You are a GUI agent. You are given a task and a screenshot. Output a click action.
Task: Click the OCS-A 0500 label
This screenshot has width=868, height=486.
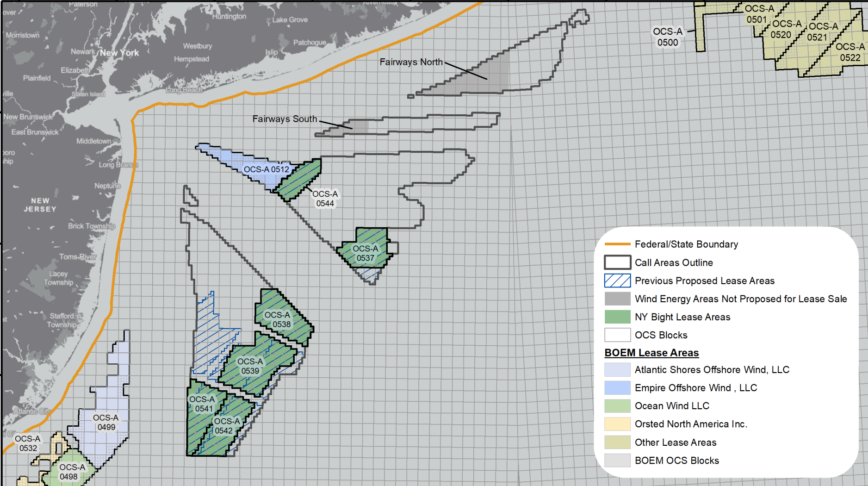668,37
